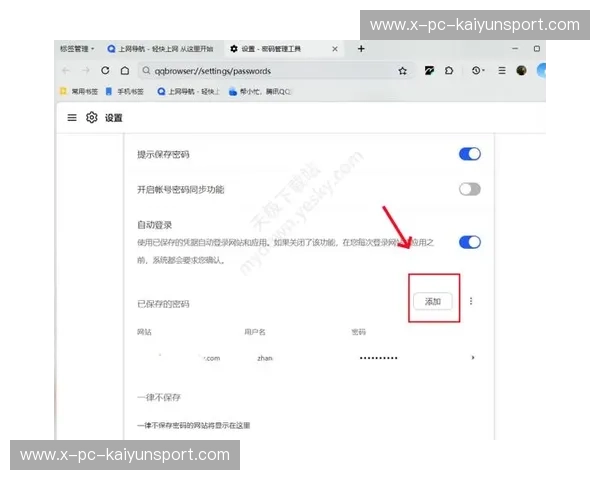The width and height of the screenshot is (600, 480).
Task: Switch to the 上网导航 tab
Action: [x=160, y=49]
